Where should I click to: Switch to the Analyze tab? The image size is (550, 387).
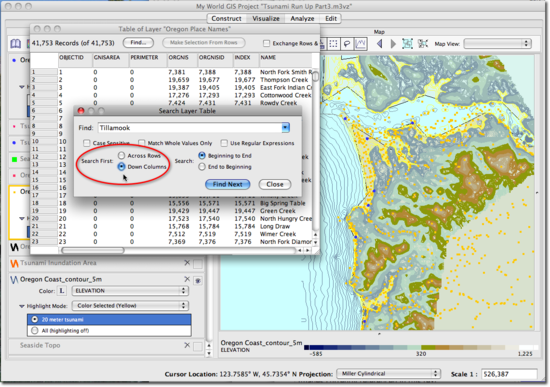[x=302, y=19]
